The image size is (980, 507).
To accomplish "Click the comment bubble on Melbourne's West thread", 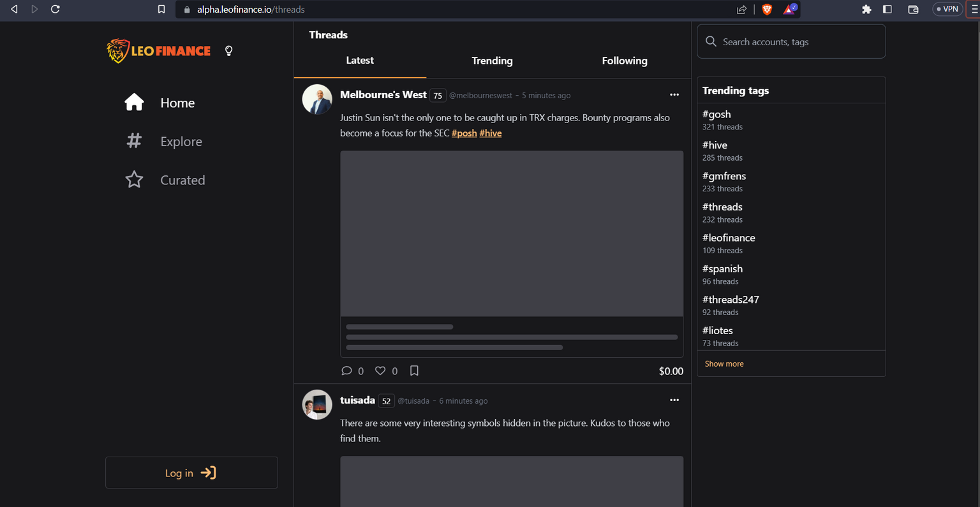I will [x=346, y=371].
